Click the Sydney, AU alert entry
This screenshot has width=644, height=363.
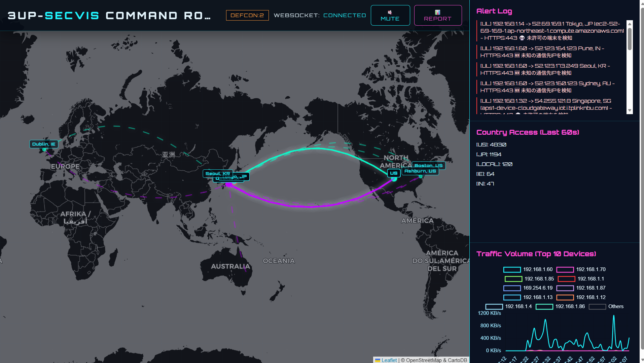pos(547,87)
